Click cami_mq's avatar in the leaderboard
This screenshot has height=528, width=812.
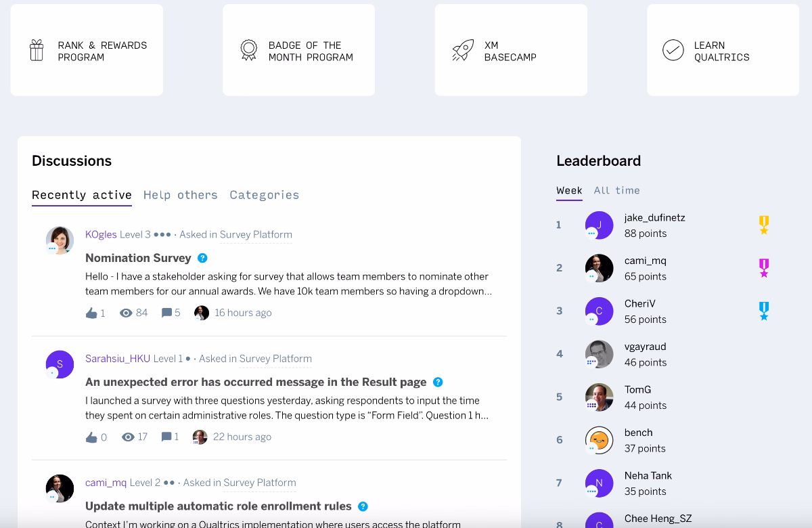[599, 268]
